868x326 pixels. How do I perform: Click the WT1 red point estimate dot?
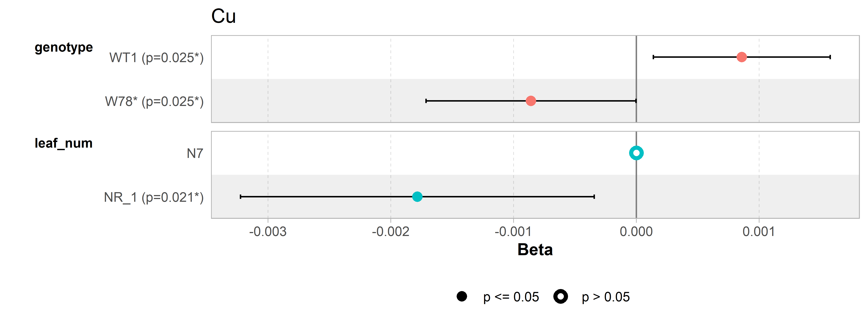(741, 57)
